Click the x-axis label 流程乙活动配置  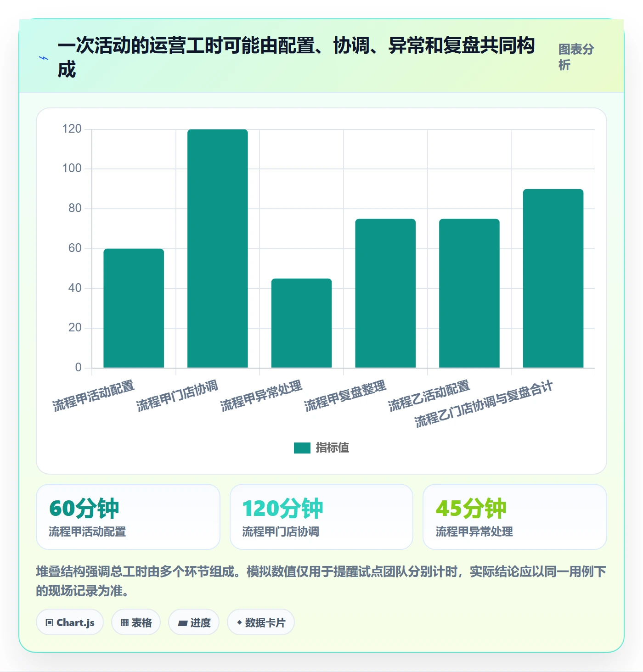[x=429, y=395]
